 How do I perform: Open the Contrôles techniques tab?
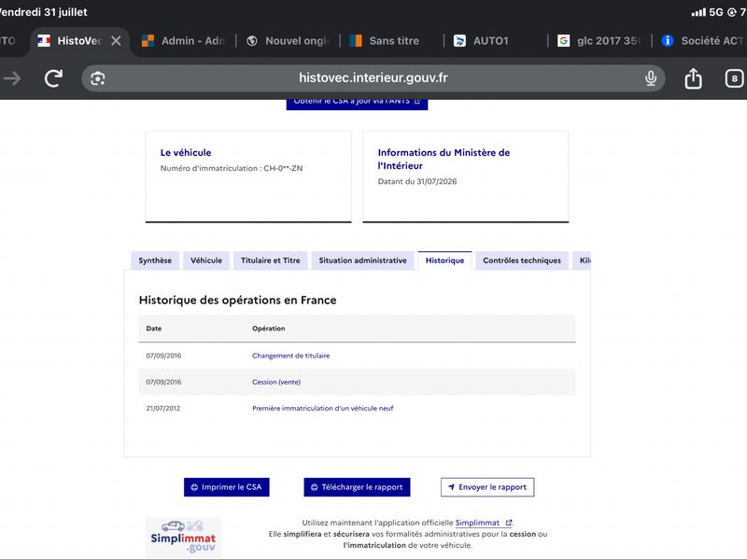tap(522, 260)
